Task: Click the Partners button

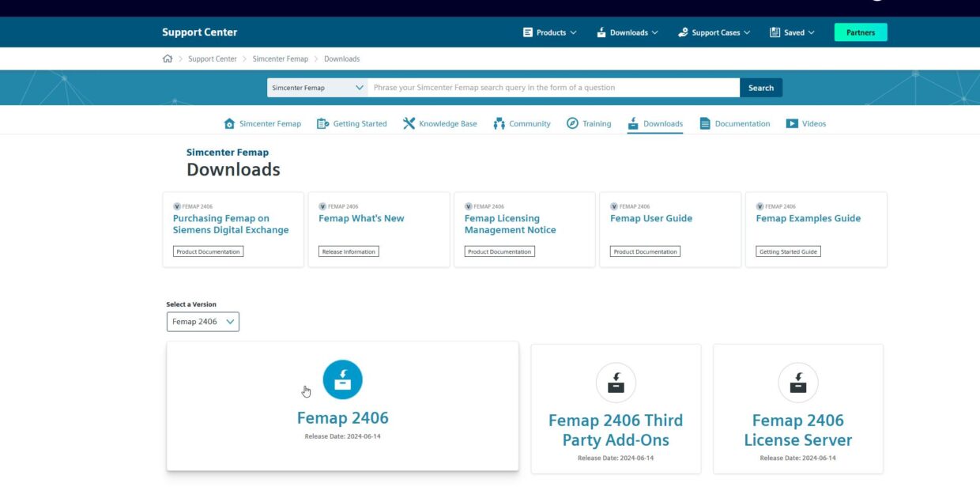Action: point(861,32)
